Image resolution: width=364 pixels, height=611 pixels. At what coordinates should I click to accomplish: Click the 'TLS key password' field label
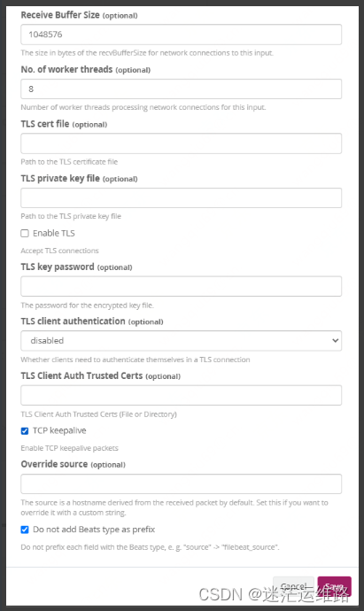58,267
